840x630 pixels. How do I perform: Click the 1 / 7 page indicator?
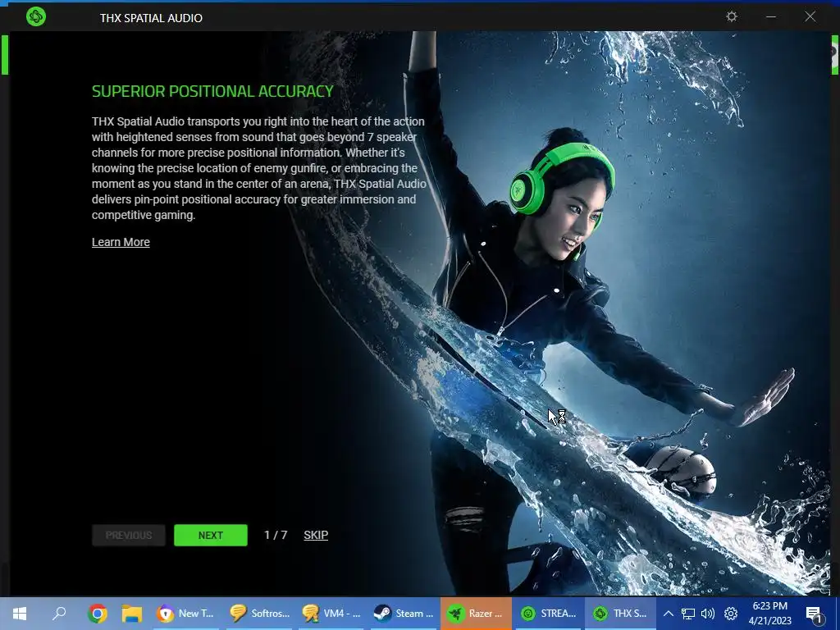[x=276, y=535]
